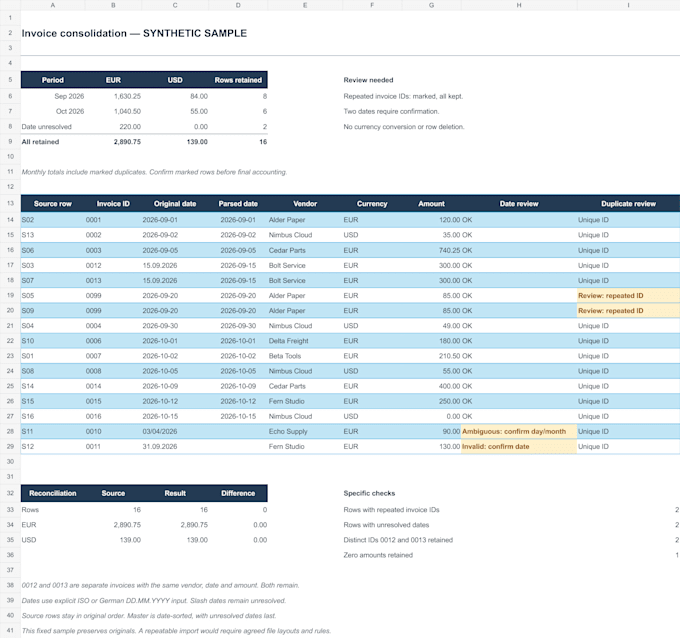Click the 'Period' summary header cell
This screenshot has height=638, width=680.
point(53,80)
